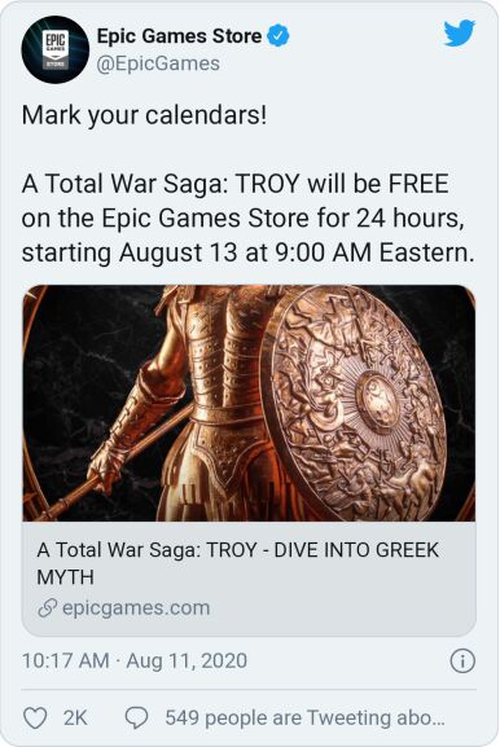Open the TROY golden warrior preview image

coord(249,403)
